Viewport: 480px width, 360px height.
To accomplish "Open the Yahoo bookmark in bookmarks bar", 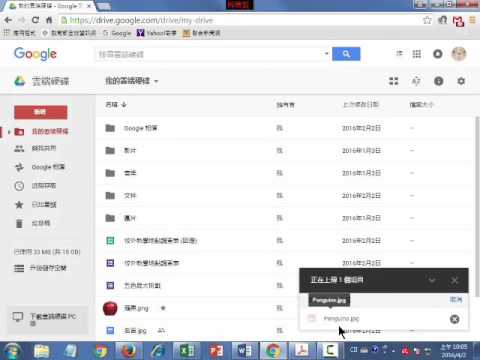I will pos(156,33).
